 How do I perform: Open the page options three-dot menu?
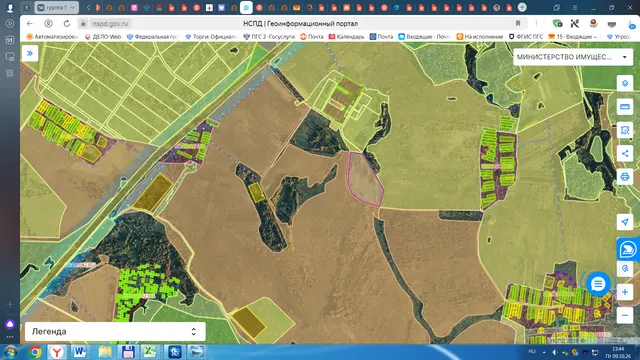(x=536, y=24)
